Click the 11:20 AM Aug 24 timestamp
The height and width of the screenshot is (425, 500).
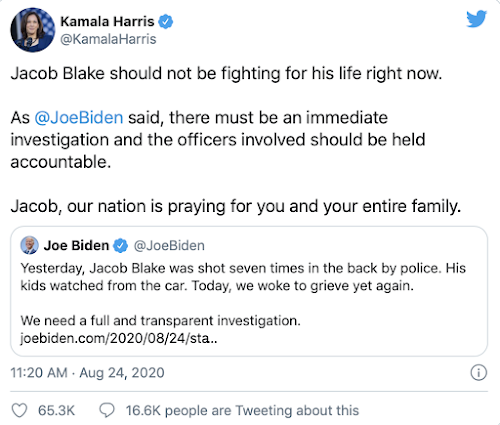coord(87,372)
